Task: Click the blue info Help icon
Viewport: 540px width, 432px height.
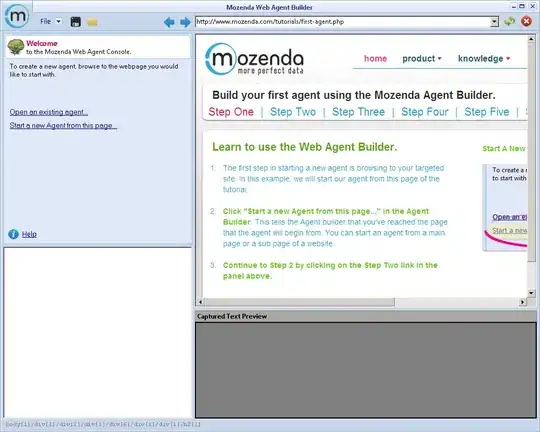Action: 13,234
